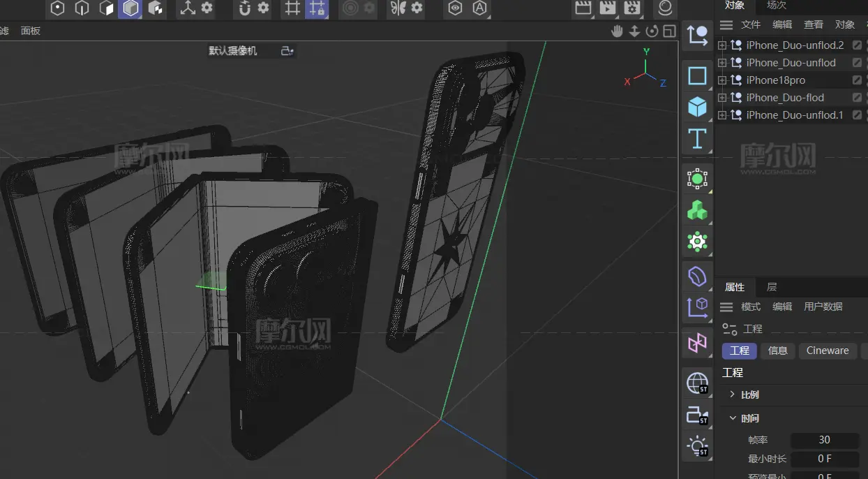Toggle layer checkbox of iPhone_Duo-unflod
The width and height of the screenshot is (868, 479).
[x=857, y=63]
